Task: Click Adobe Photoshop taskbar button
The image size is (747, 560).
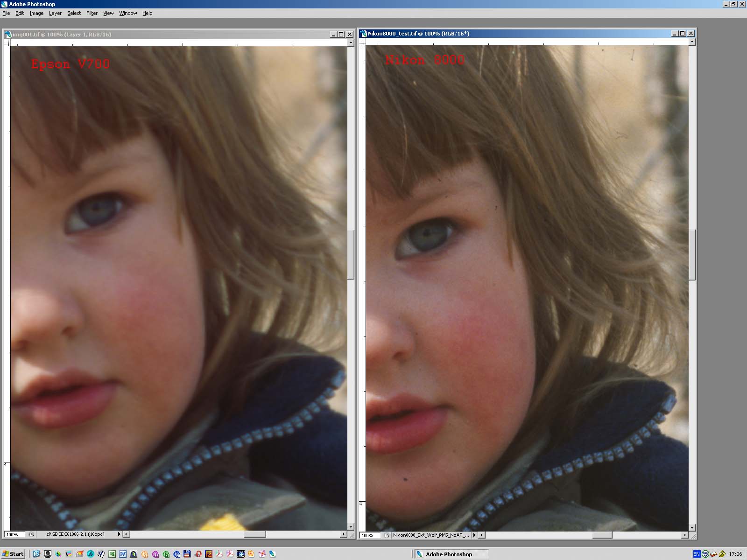Action: tap(451, 554)
